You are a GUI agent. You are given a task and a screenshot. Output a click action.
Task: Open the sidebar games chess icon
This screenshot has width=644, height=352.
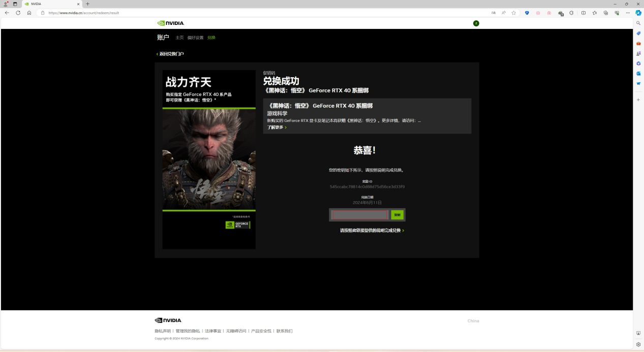(638, 53)
